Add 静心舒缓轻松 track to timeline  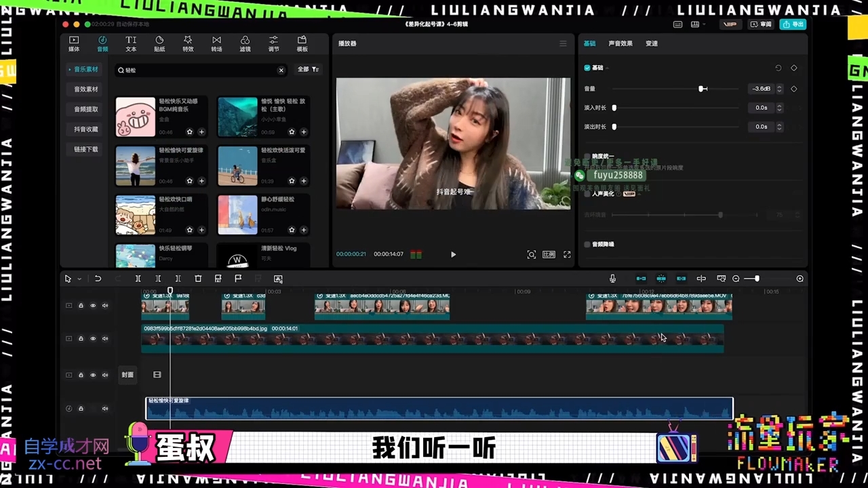(303, 230)
